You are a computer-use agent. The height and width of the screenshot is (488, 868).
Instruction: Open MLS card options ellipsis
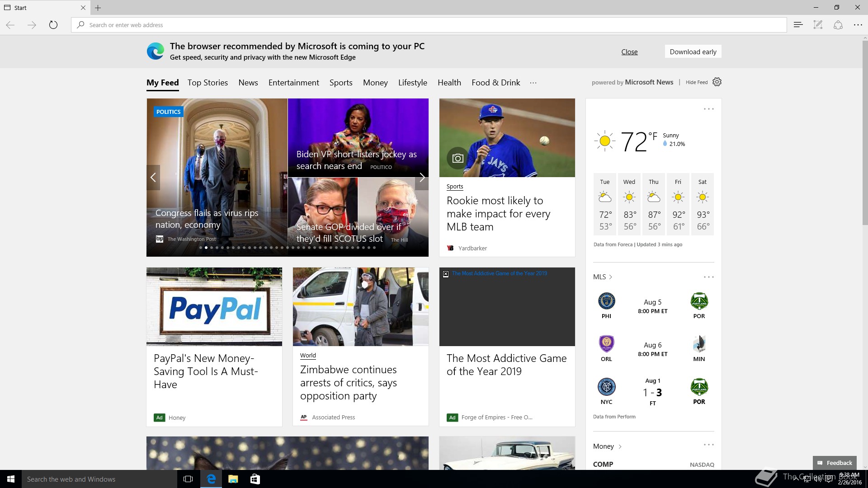coord(708,277)
